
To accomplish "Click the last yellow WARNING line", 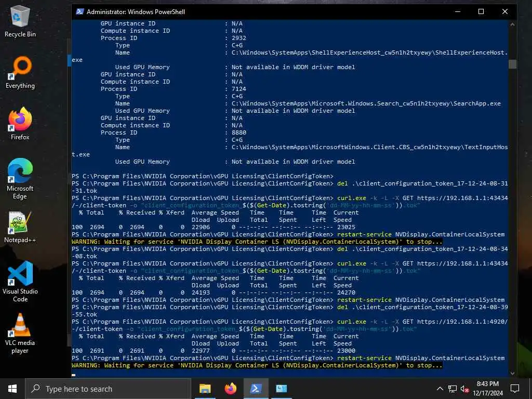I will [257, 365].
